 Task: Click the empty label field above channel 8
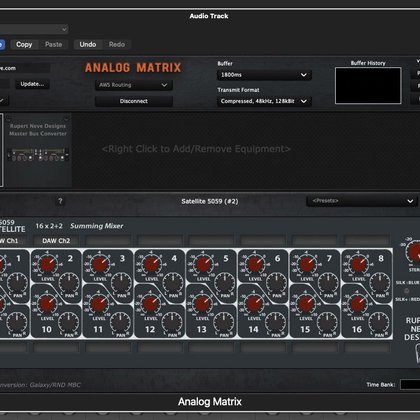367,241
